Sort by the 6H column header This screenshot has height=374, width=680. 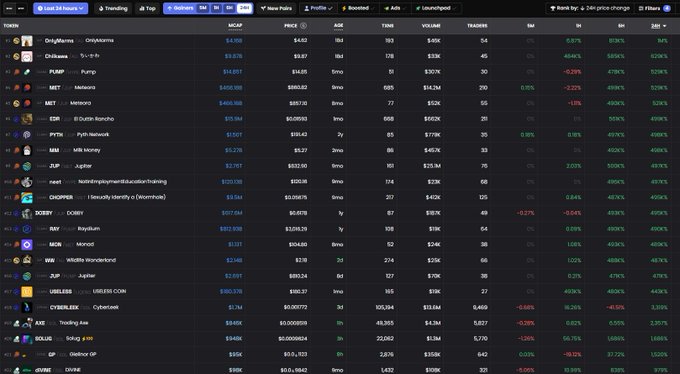click(x=621, y=26)
